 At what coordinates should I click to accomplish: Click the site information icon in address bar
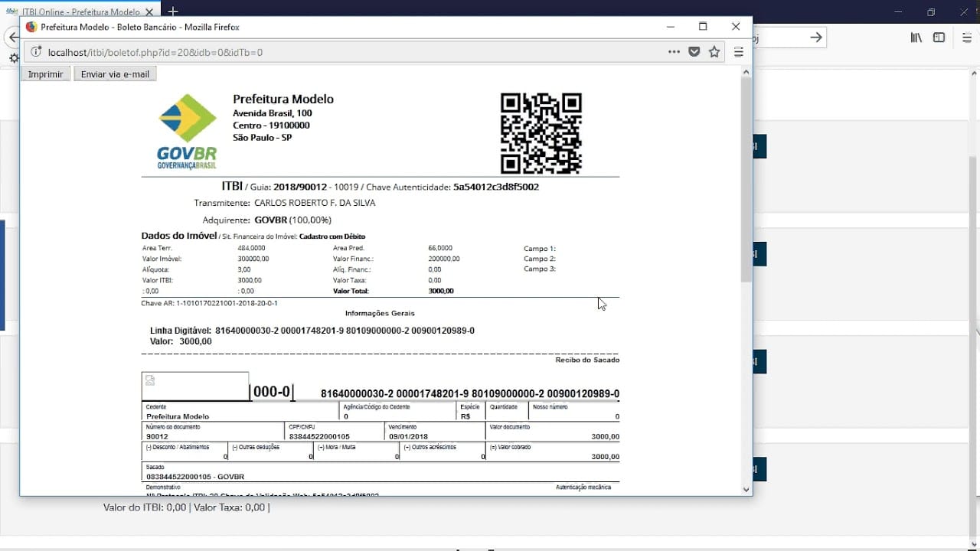35,52
